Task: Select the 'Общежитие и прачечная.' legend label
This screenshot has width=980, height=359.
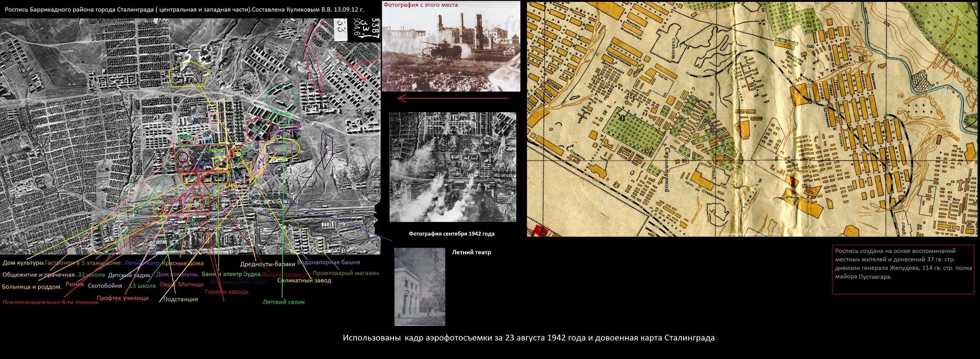Action: pyautogui.click(x=39, y=275)
